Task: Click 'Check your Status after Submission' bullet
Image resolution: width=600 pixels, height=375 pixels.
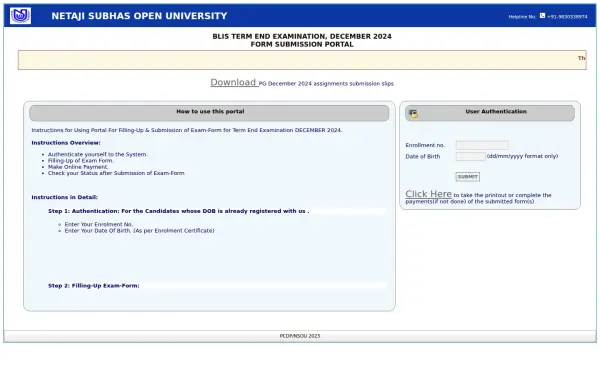Action: pyautogui.click(x=116, y=173)
